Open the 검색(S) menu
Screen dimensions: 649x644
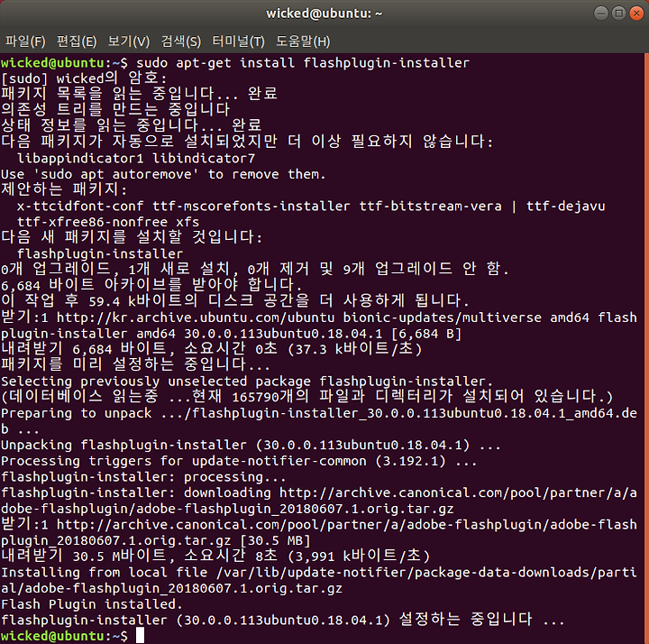(x=181, y=41)
